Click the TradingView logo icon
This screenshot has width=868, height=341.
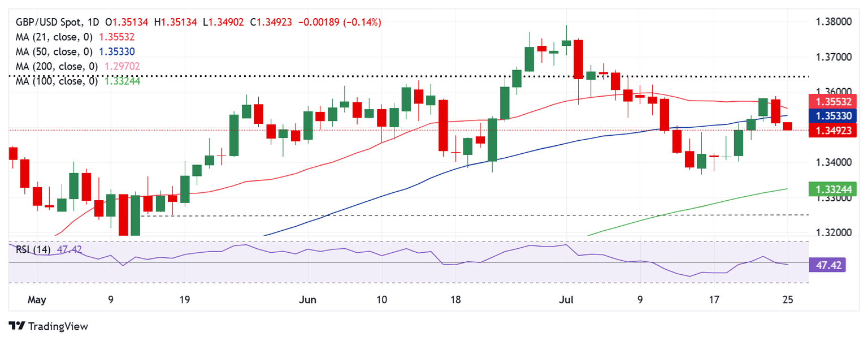click(17, 326)
